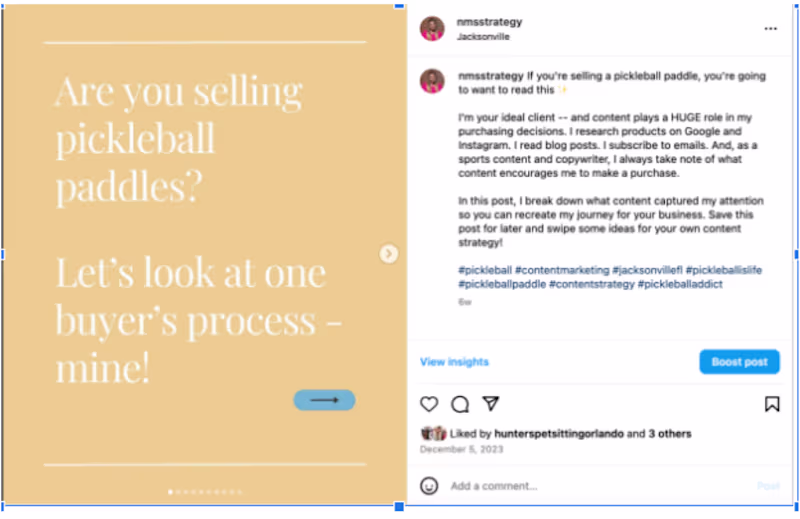The height and width of the screenshot is (519, 800).
Task: Save post using bookmark icon
Action: [x=772, y=404]
